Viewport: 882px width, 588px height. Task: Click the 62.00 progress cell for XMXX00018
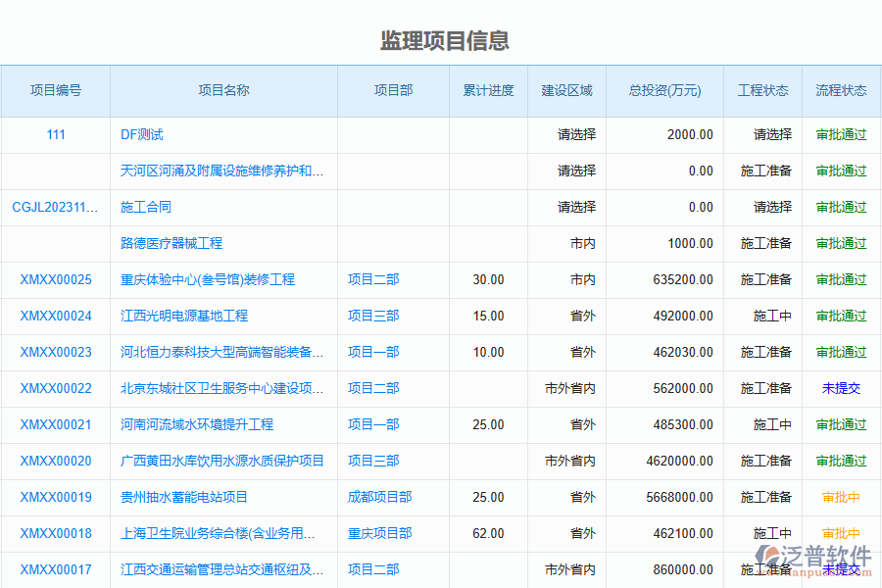coord(488,534)
